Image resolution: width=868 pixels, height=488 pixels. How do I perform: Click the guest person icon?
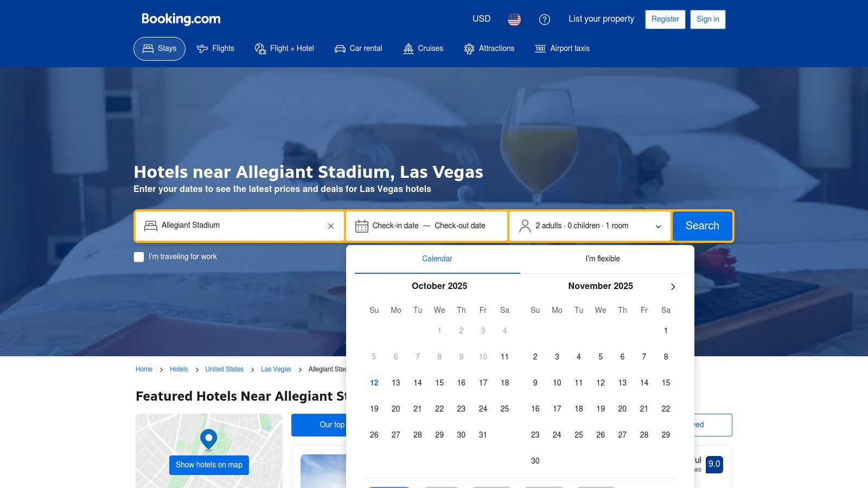[525, 226]
